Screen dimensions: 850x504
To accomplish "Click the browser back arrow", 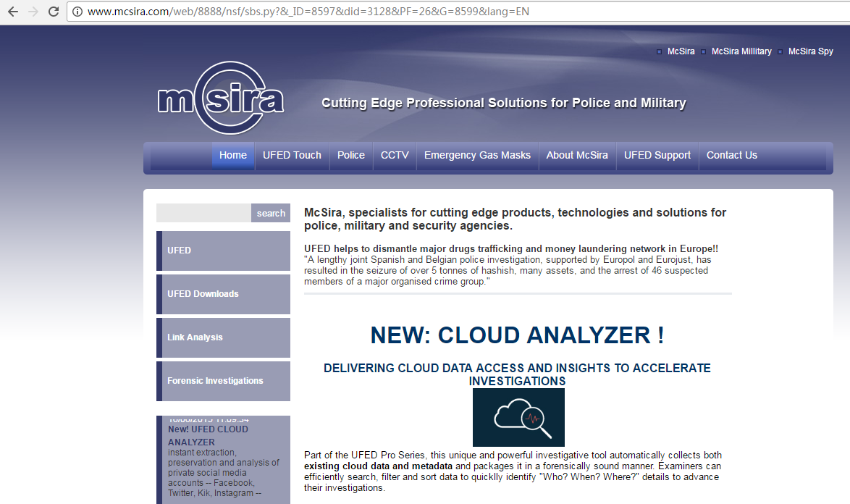I will pos(12,12).
